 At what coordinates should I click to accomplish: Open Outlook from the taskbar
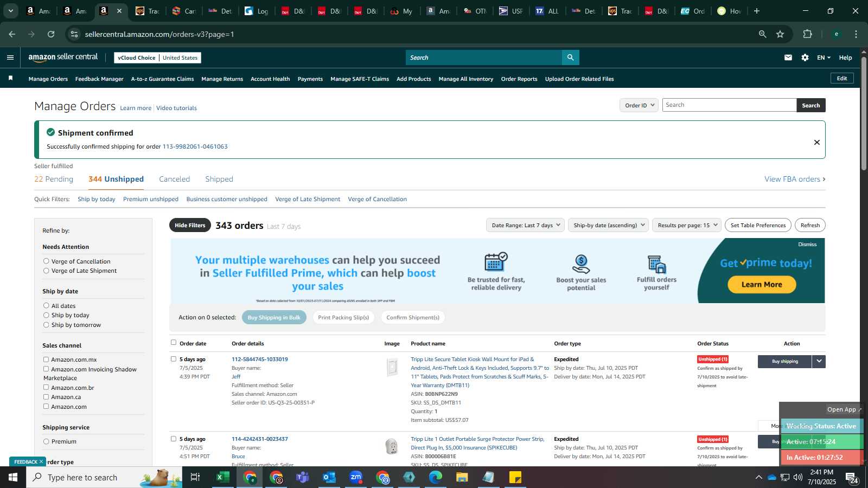click(x=329, y=477)
